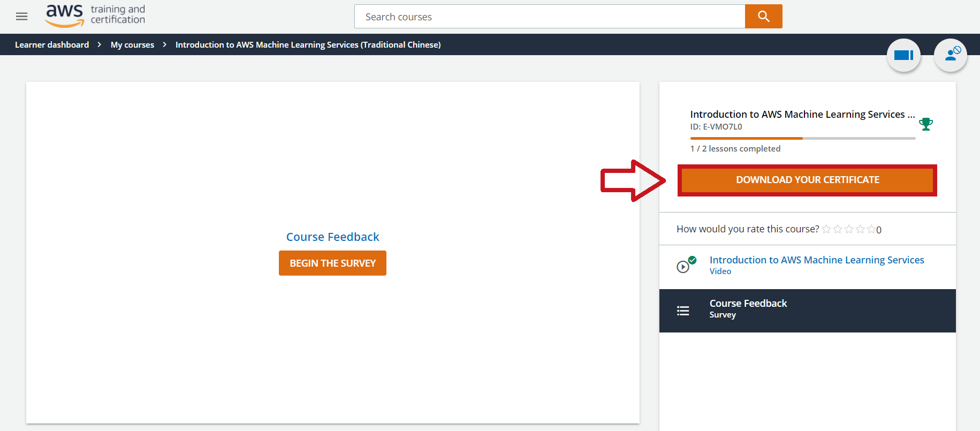Click the survey list icon in sidebar

tap(683, 311)
